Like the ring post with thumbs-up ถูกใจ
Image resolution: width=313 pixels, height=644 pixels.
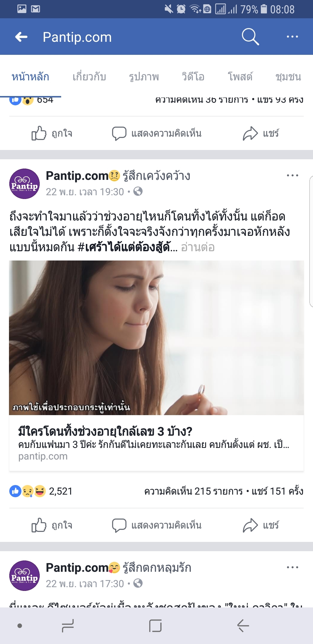coord(52,525)
